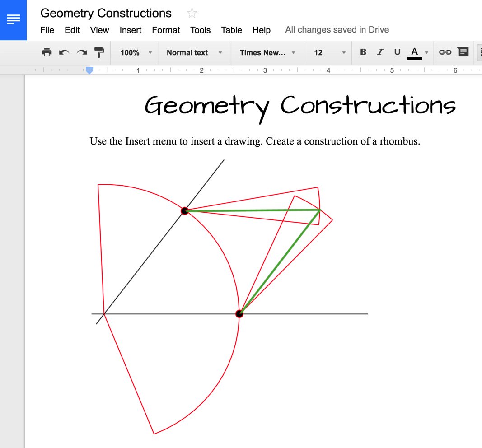Click the left indent marker on ruler

click(89, 70)
